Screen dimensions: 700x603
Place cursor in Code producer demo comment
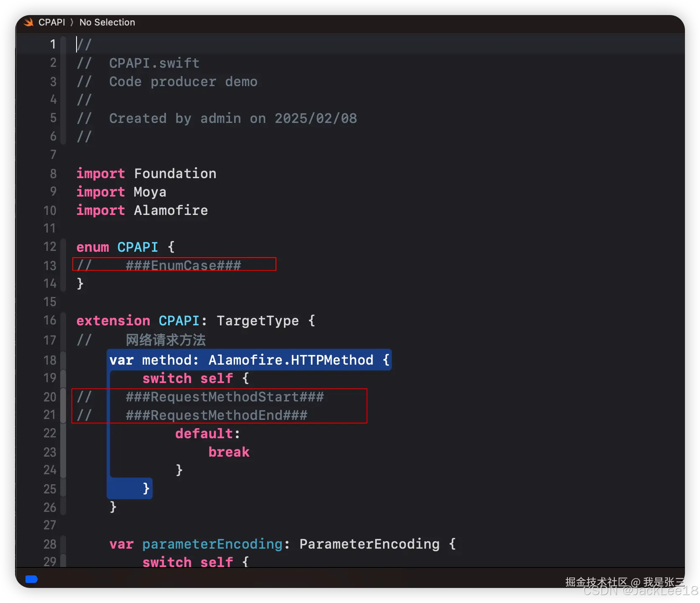pos(183,82)
